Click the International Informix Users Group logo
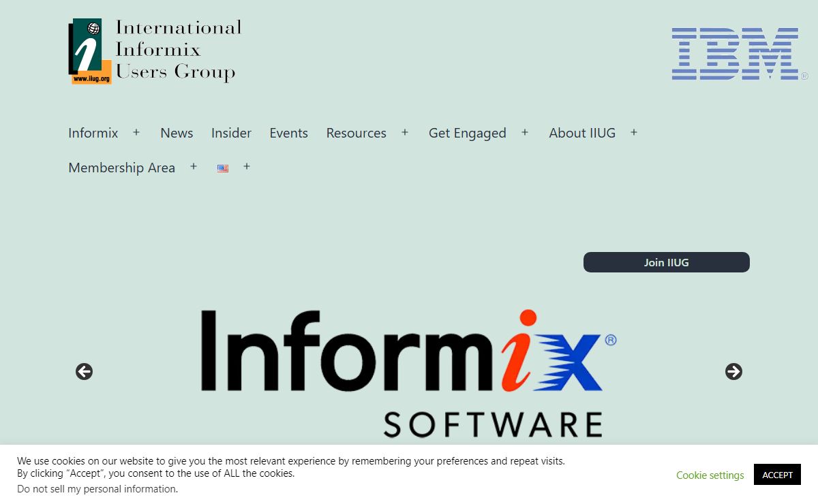 [x=155, y=51]
